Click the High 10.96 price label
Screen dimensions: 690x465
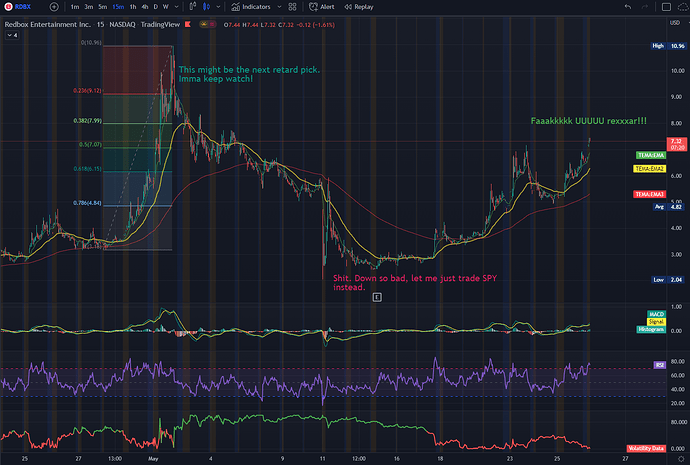tap(668, 46)
